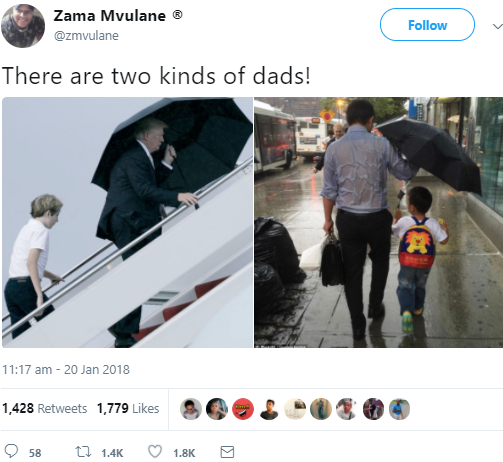Open right photo of rainy sidewalk

(379, 222)
